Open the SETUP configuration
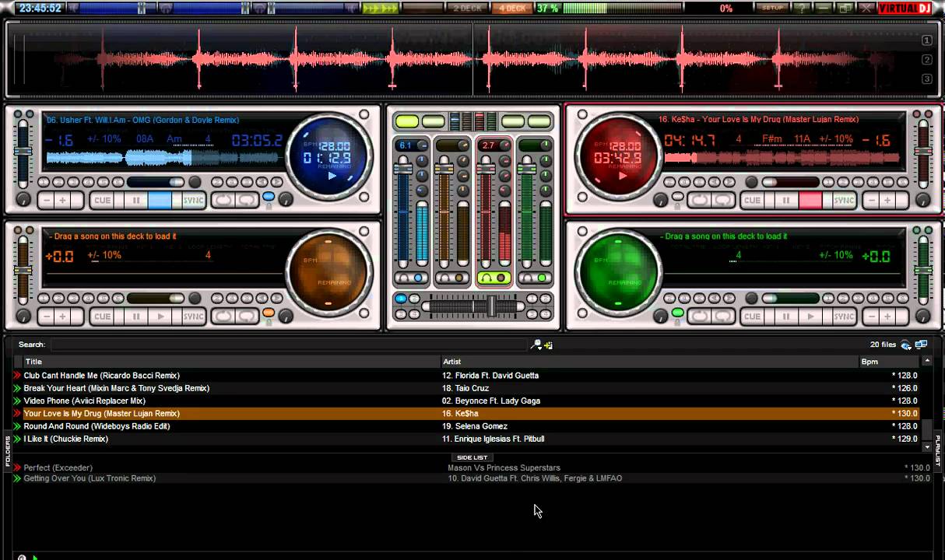The width and height of the screenshot is (945, 560). coord(773,8)
